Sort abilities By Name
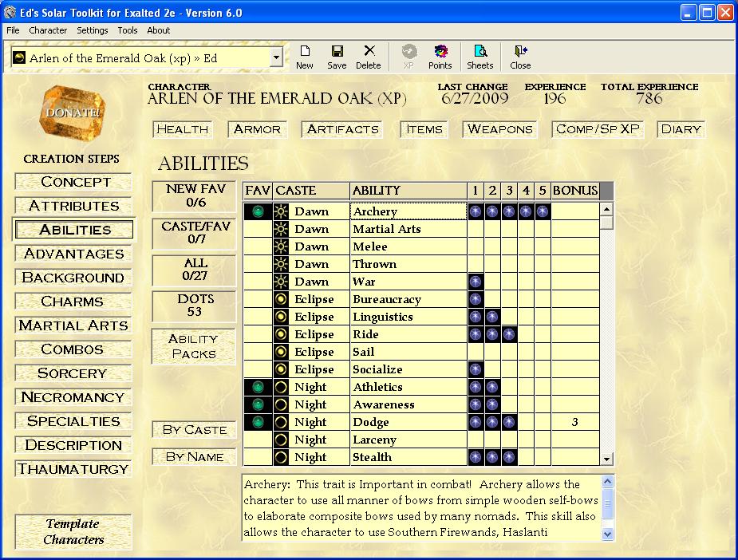Viewport: 738px width, 560px height. click(x=194, y=457)
